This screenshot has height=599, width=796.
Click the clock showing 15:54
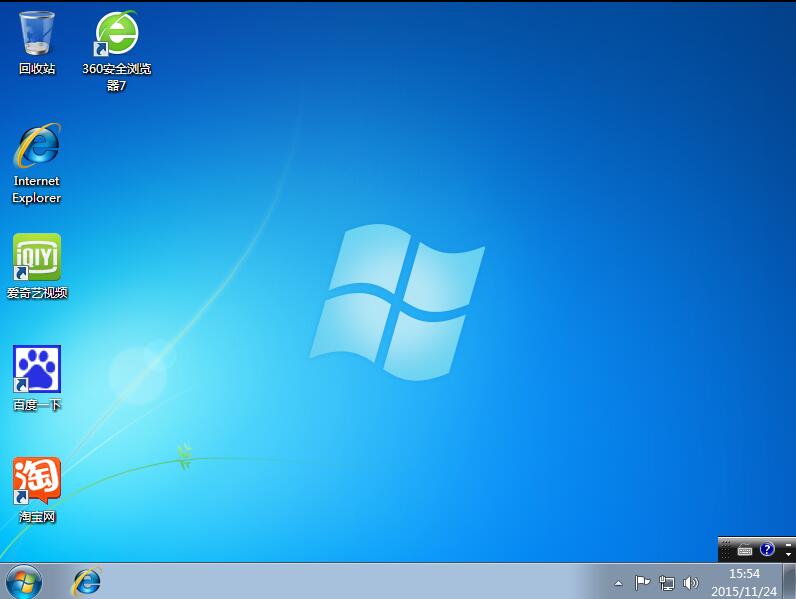(x=744, y=582)
